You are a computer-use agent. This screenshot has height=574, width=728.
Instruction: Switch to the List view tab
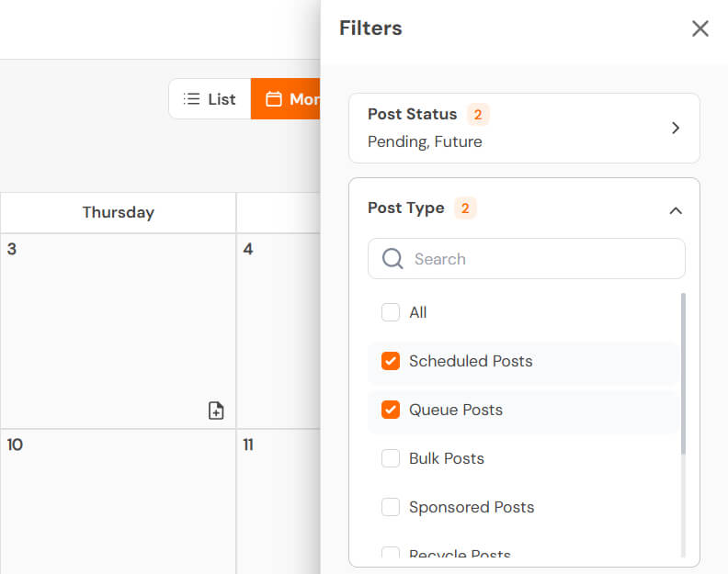[210, 99]
